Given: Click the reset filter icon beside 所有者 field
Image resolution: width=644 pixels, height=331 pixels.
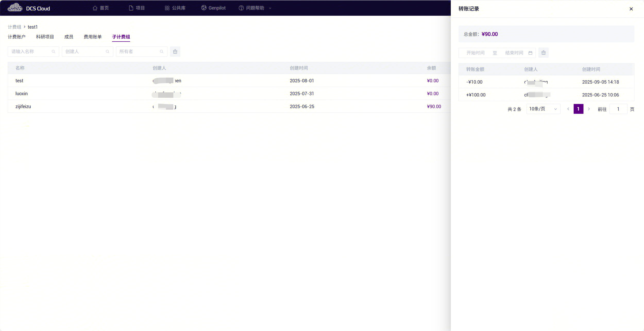Looking at the screenshot, I should coord(175,52).
